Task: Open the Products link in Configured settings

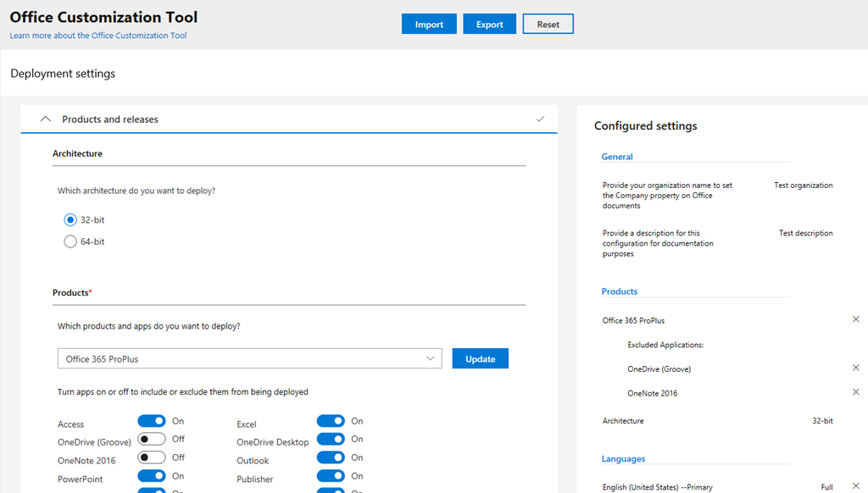Action: click(620, 291)
